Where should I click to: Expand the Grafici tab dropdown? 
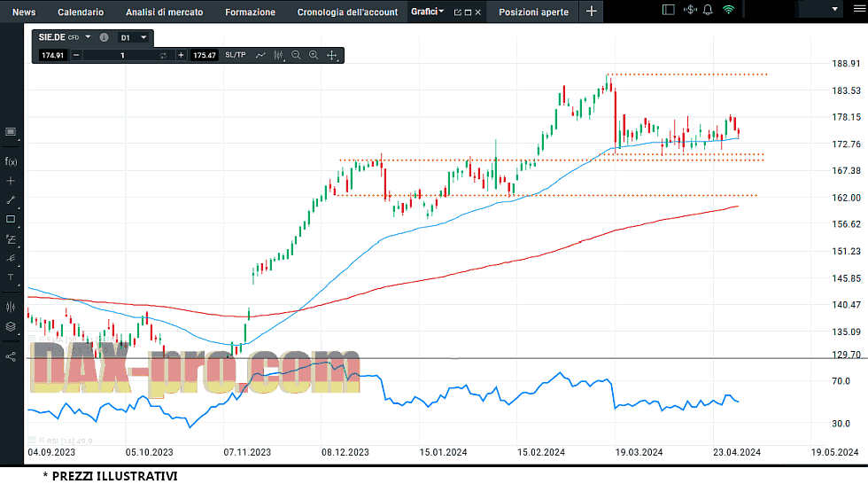[x=441, y=11]
